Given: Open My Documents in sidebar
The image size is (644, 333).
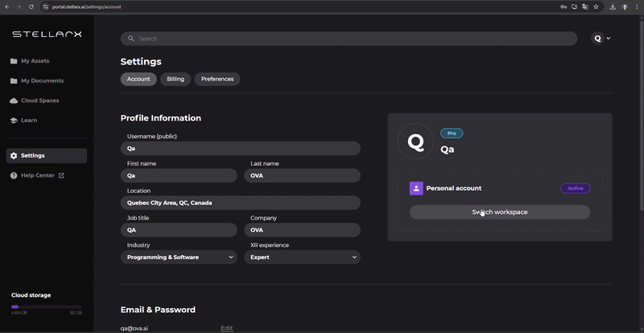Looking at the screenshot, I should click(42, 80).
